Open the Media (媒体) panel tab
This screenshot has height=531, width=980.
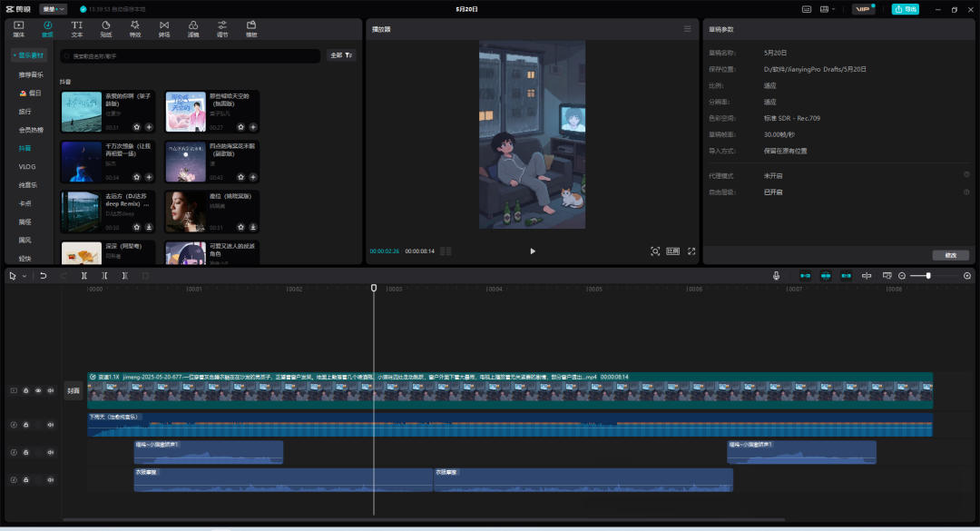19,29
